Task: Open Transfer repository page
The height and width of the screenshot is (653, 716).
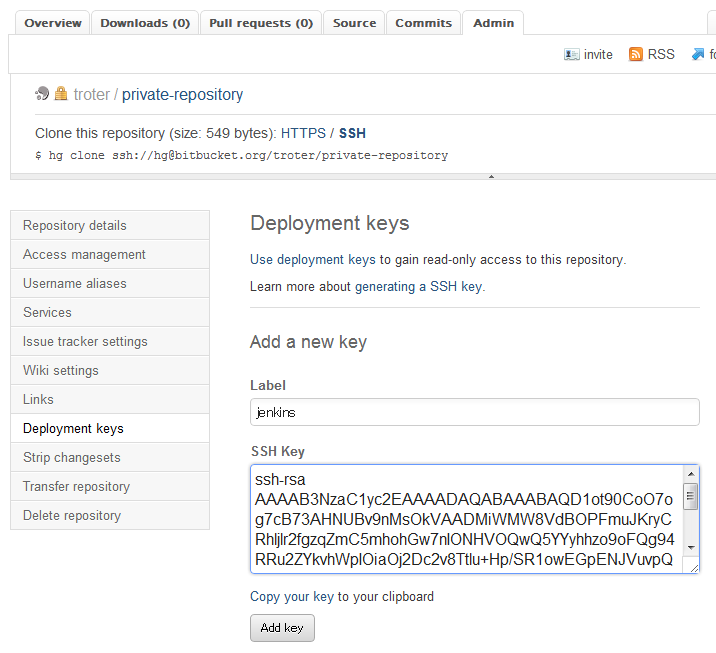Action: 110,486
